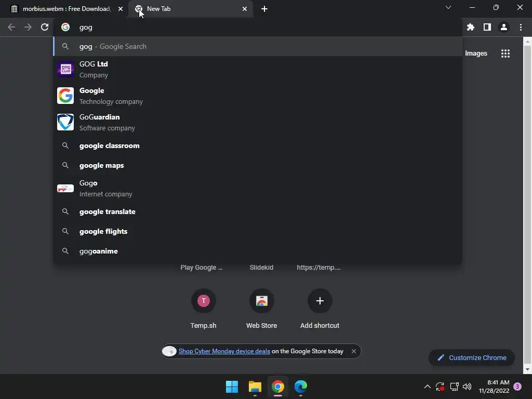Choose the GOG Ltd company suggestion
The image size is (532, 399).
point(258,69)
